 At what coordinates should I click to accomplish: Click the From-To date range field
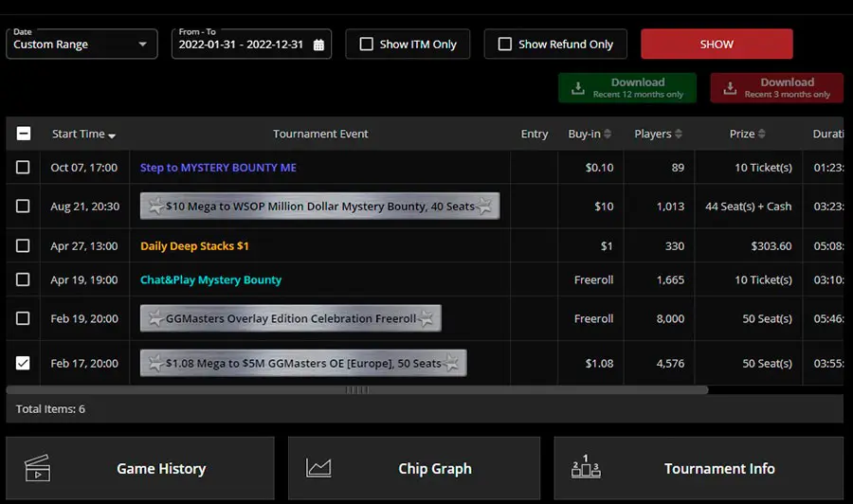[251, 44]
